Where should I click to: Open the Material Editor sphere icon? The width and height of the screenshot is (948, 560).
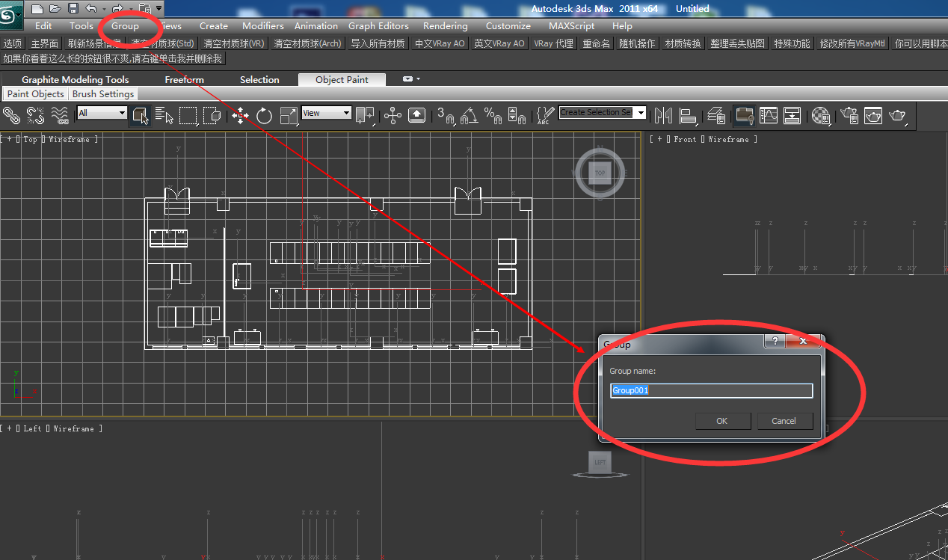click(821, 115)
